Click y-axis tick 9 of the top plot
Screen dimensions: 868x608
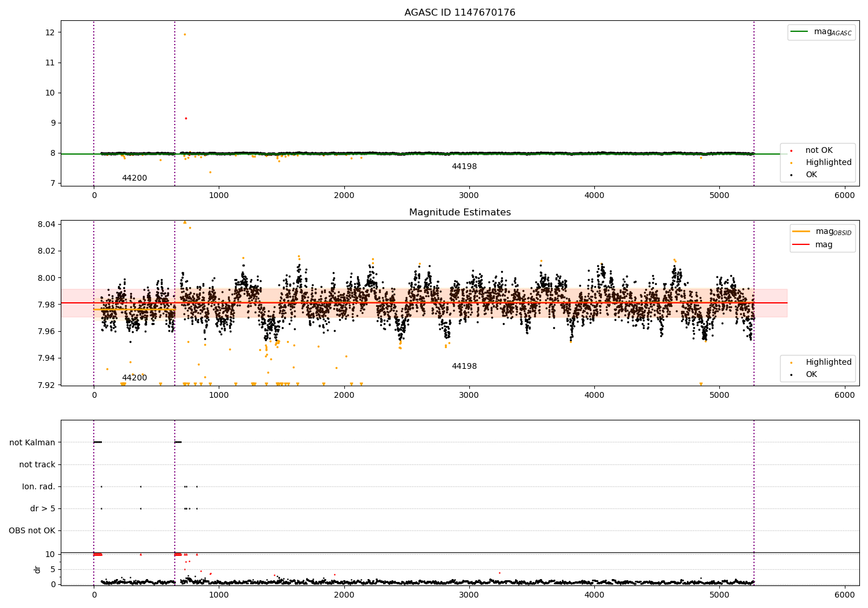pos(53,123)
